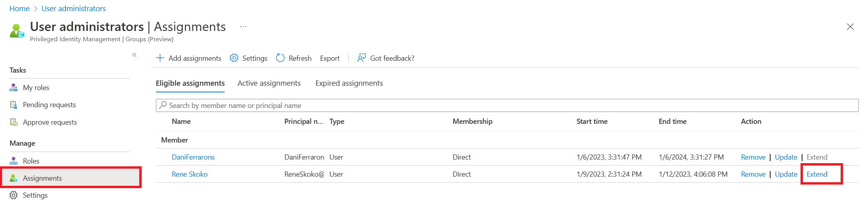The image size is (868, 210).
Task: Remove the DaniFerrarons assignment
Action: (753, 157)
